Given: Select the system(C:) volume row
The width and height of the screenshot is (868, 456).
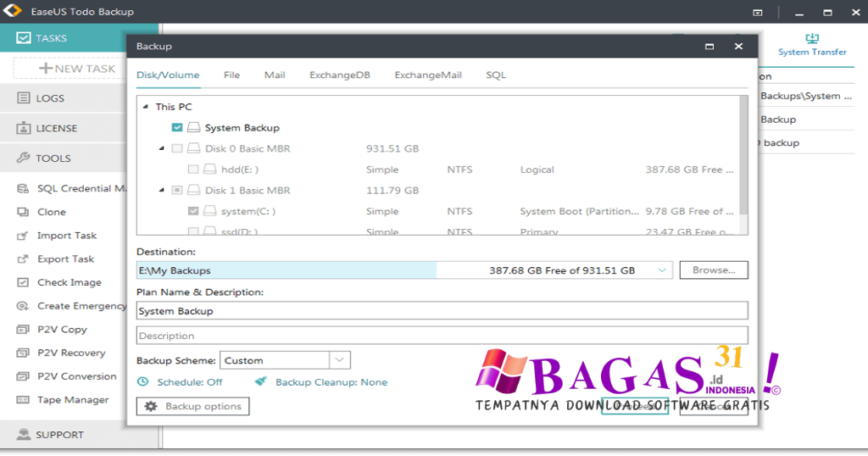Looking at the screenshot, I should (437, 211).
